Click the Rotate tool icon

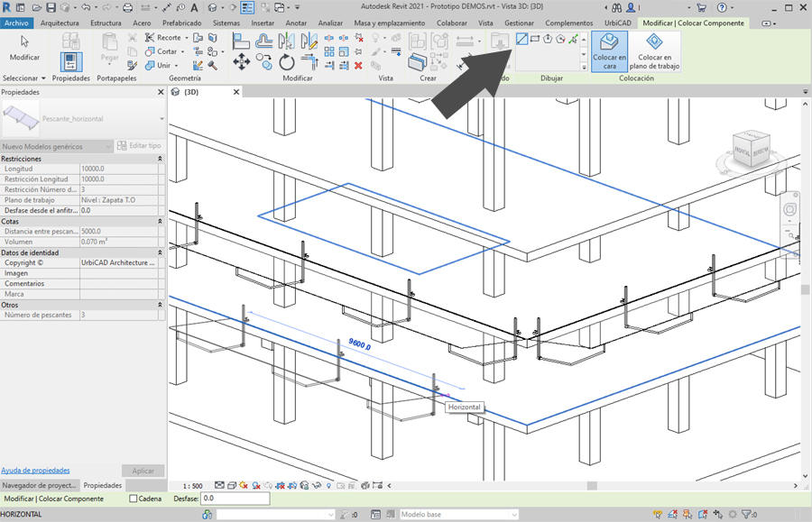[x=287, y=62]
